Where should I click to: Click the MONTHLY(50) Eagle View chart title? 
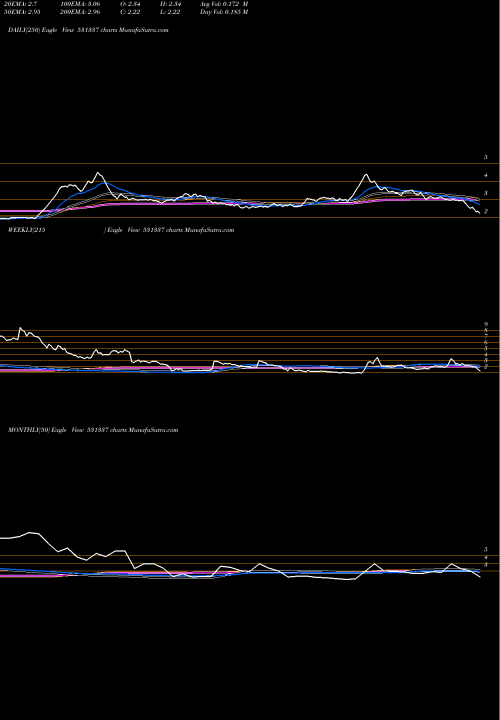(93, 430)
